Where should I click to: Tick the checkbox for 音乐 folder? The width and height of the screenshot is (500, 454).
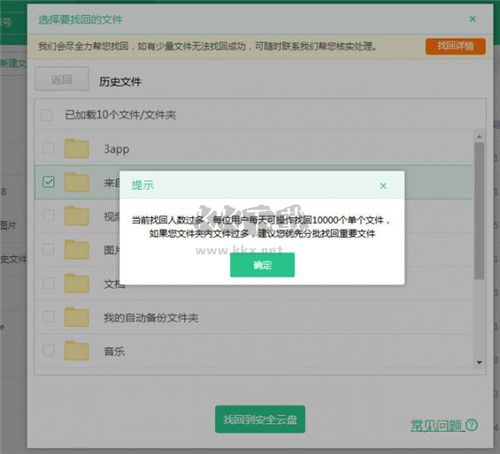tap(49, 350)
